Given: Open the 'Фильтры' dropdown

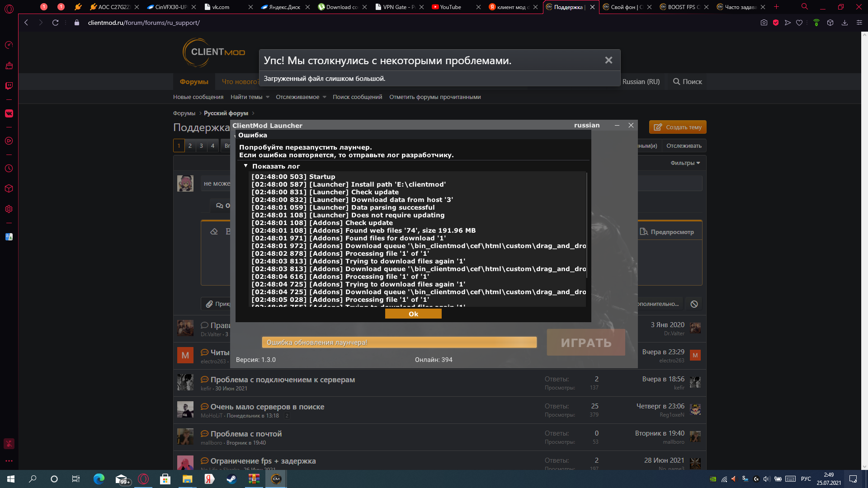Looking at the screenshot, I should tap(685, 163).
